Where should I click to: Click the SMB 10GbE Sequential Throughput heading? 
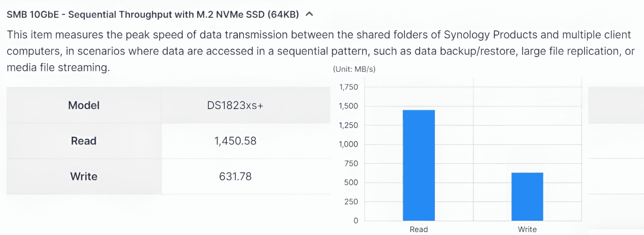(x=153, y=14)
